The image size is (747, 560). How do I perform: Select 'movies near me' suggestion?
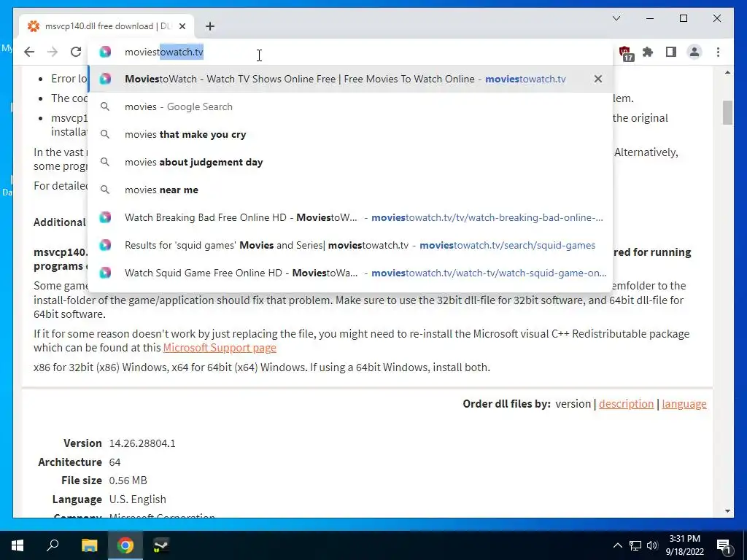click(350, 190)
